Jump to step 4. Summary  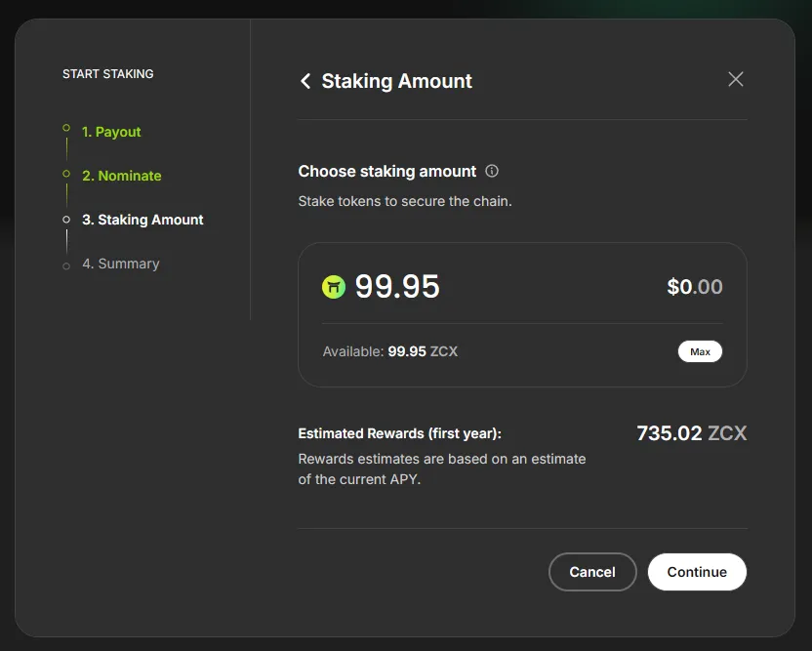[x=120, y=264]
